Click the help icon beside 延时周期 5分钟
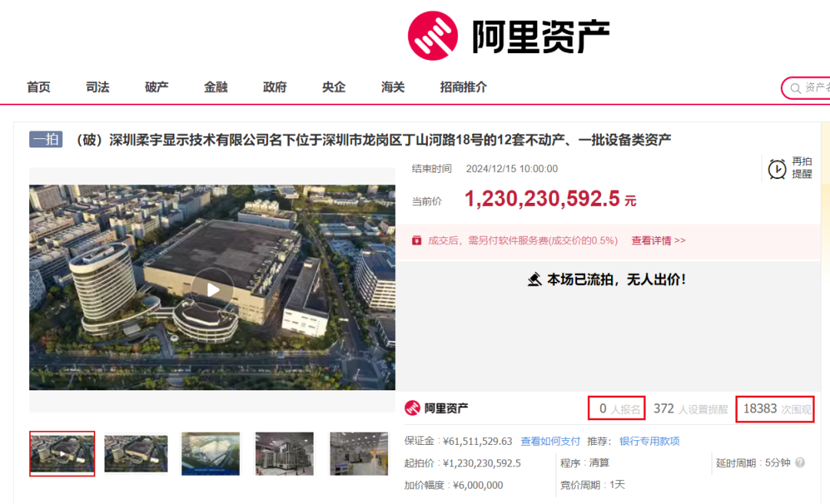 tap(800, 463)
